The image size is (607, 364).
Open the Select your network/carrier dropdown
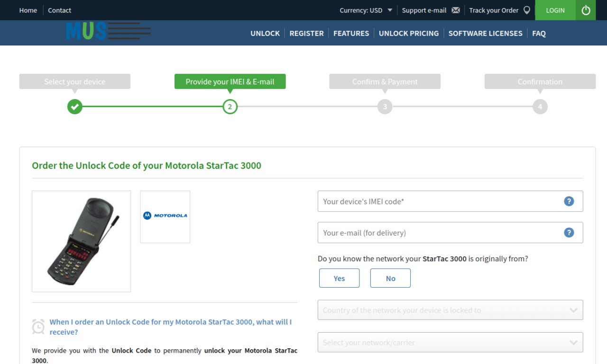click(450, 342)
